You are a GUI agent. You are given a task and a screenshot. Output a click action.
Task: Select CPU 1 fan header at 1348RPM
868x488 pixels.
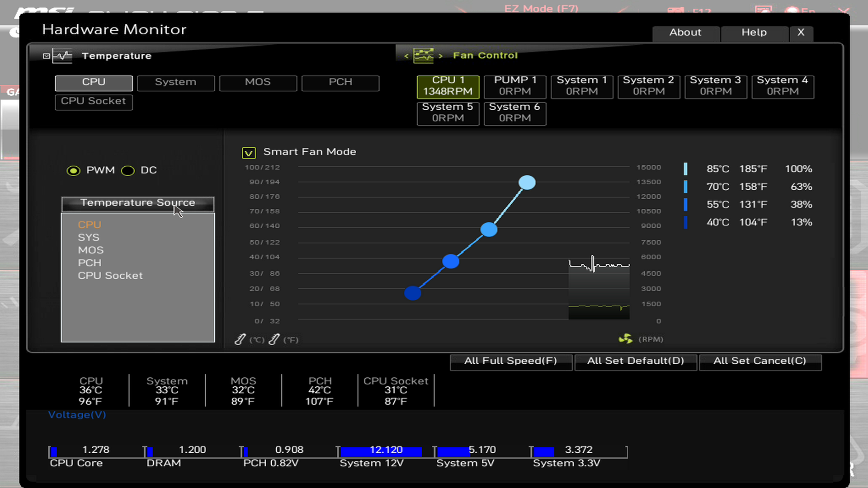pos(448,85)
